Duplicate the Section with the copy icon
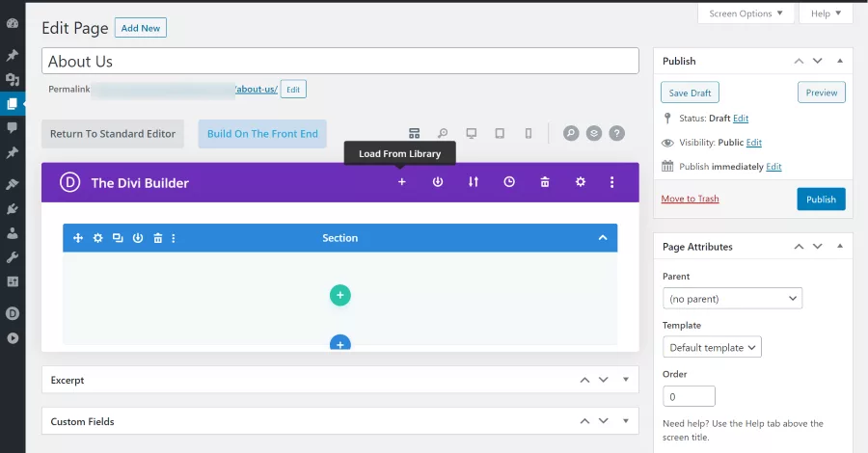This screenshot has height=453, width=868. tap(118, 238)
